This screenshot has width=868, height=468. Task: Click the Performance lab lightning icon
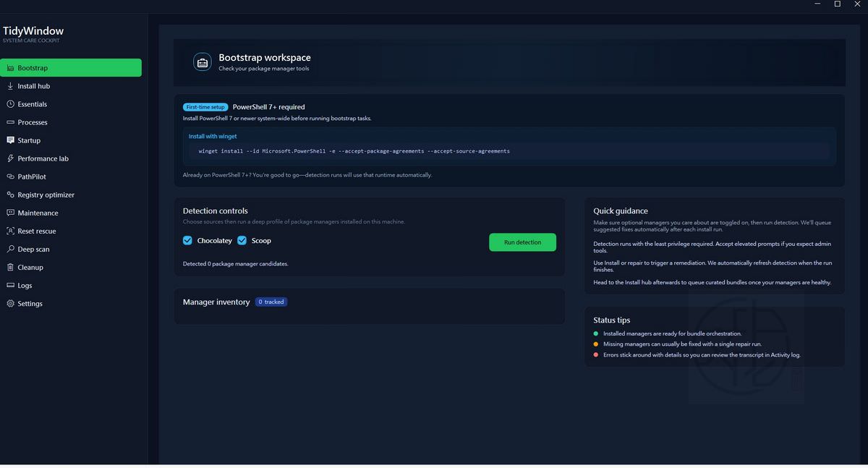(x=11, y=158)
